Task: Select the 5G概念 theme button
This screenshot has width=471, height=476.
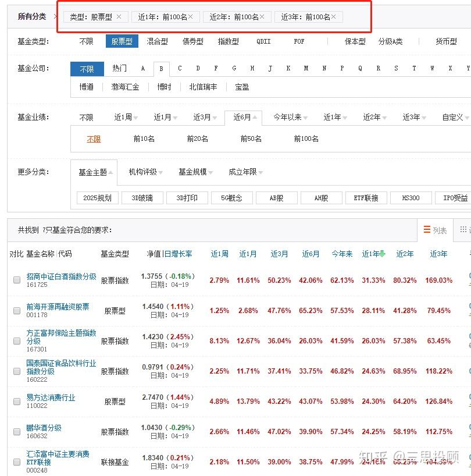Action: click(231, 198)
